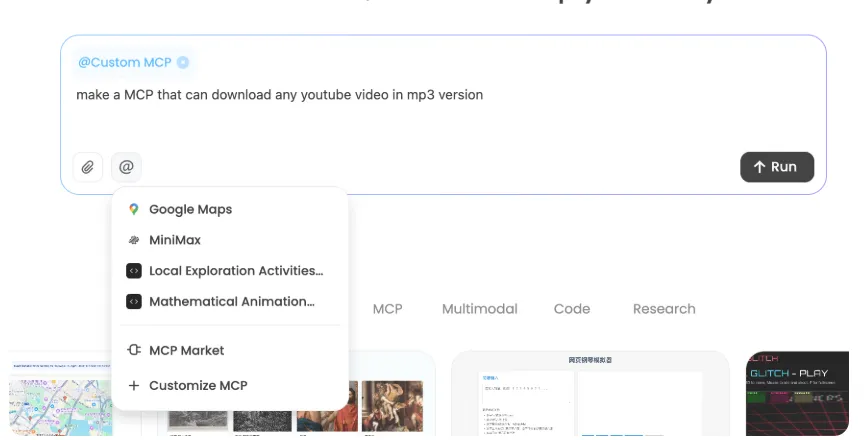Click the code icon beside Local Exploration
Screen dimensions: 867x440
pos(134,271)
